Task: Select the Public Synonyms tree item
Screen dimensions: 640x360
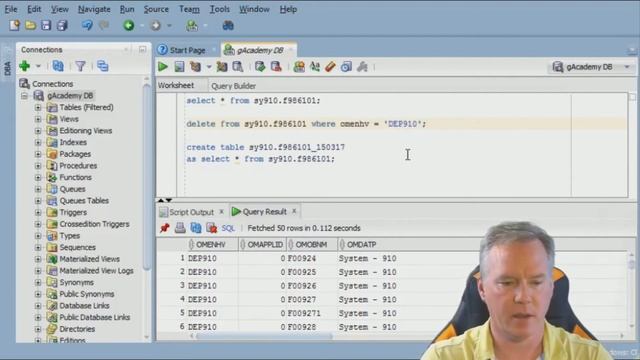Action: coord(87,294)
